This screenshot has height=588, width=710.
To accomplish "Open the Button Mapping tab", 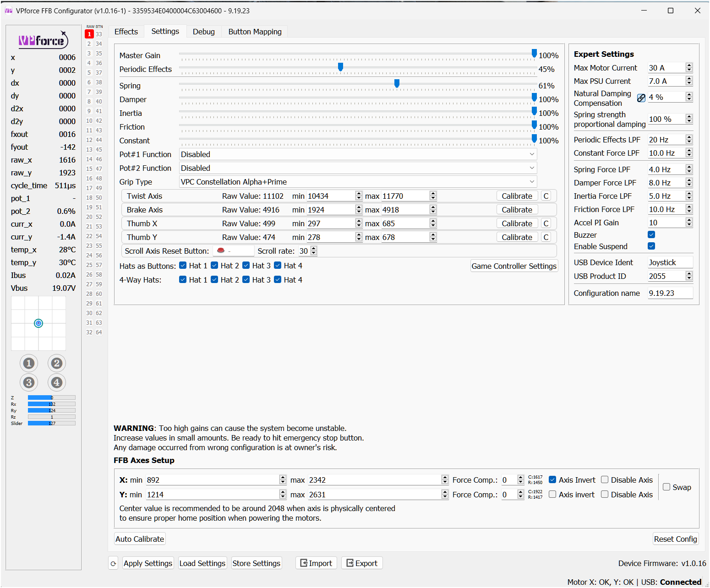I will click(x=255, y=32).
